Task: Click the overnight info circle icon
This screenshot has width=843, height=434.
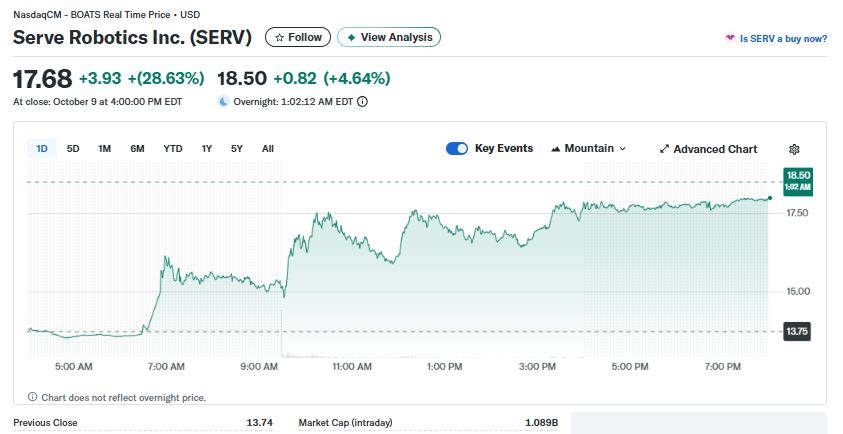Action: pos(362,101)
